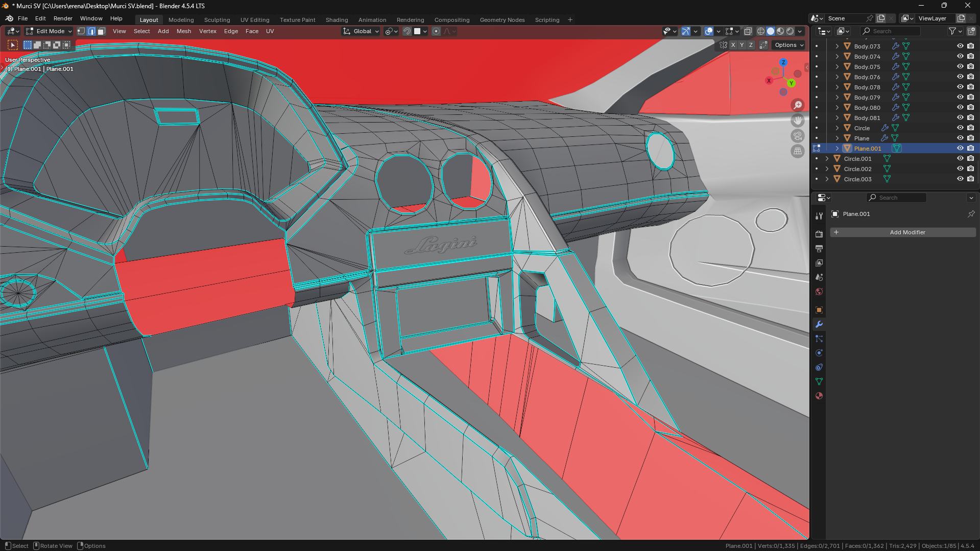This screenshot has height=551, width=980.
Task: Toggle the camera view gizmo
Action: (x=797, y=136)
